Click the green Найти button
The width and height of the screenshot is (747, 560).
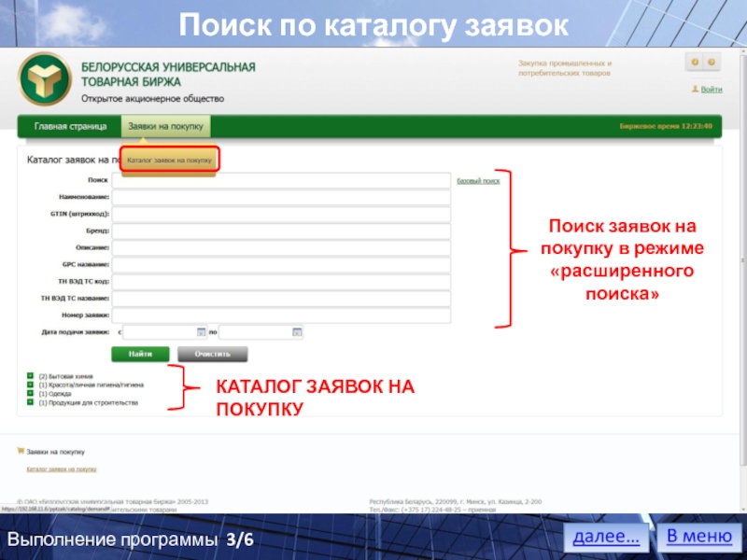pos(140,354)
